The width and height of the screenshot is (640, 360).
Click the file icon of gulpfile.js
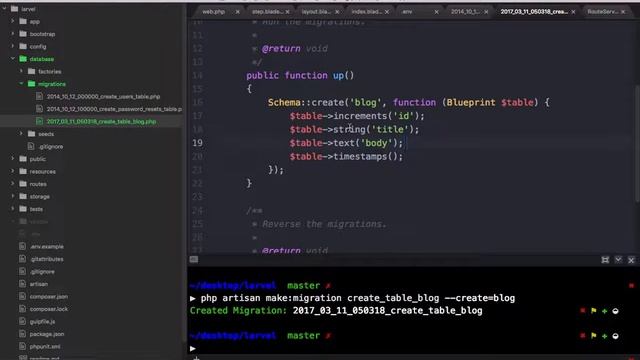pos(22,321)
